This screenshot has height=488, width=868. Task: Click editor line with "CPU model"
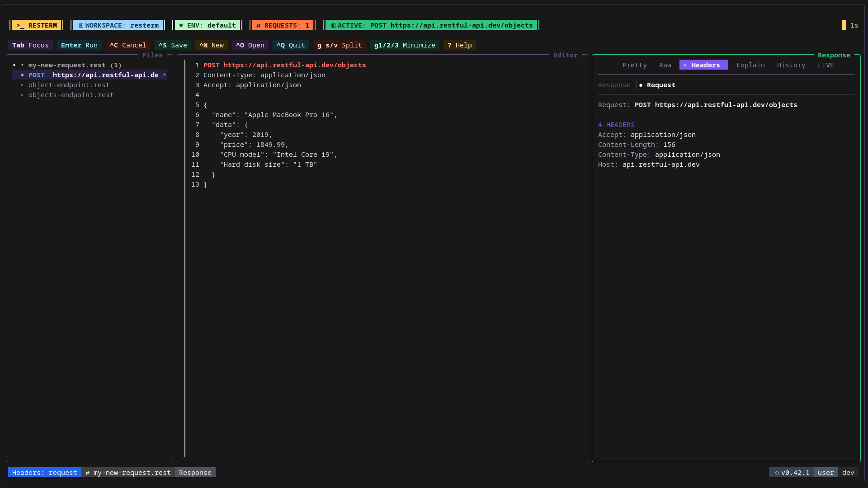point(278,155)
